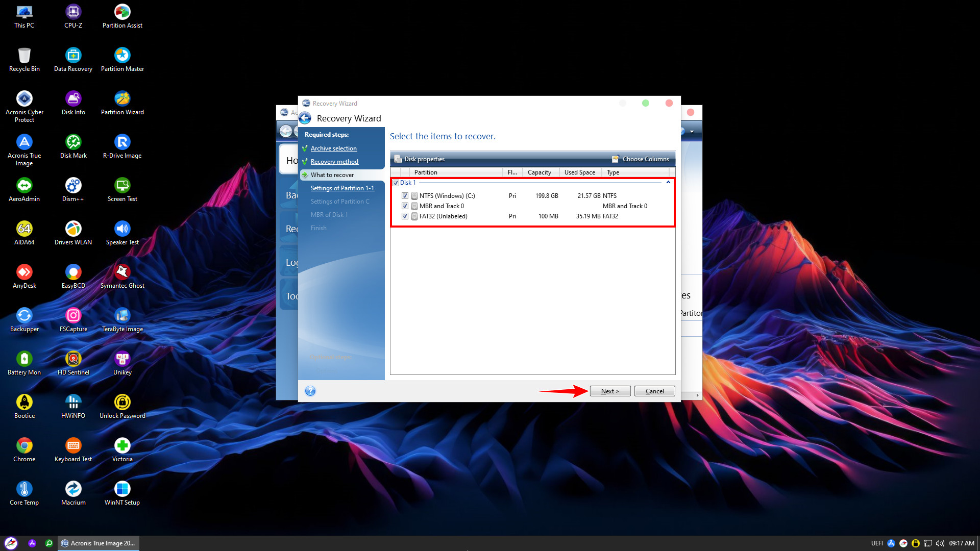
Task: Toggle the Disk 1 checkbox
Action: click(396, 183)
